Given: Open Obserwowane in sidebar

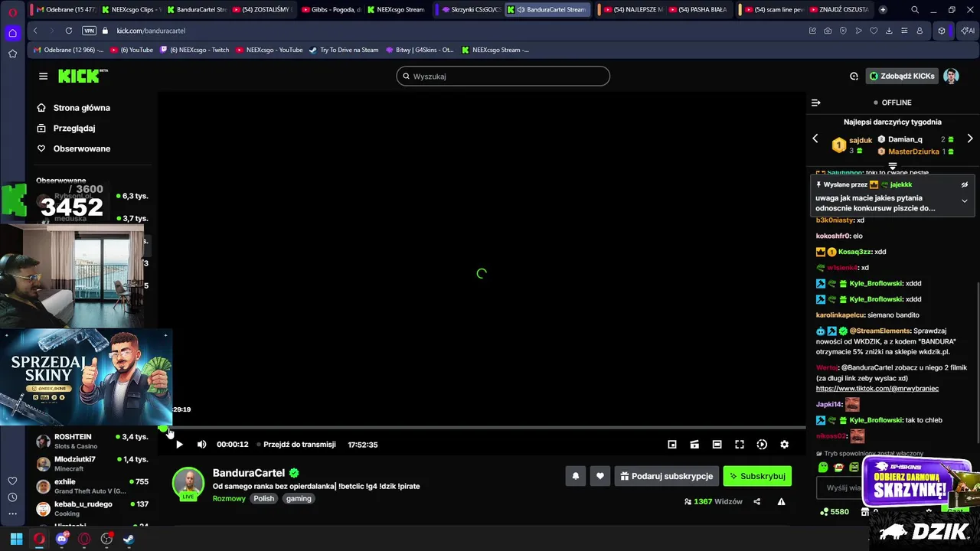Looking at the screenshot, I should pyautogui.click(x=73, y=148).
